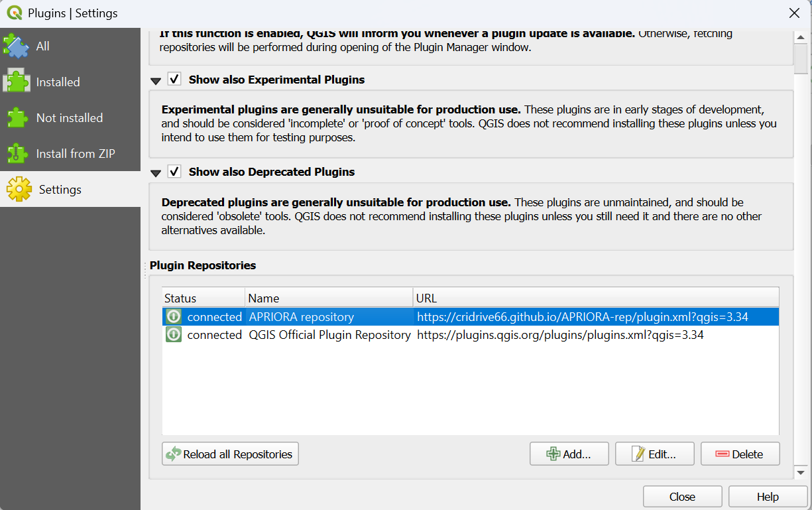
Task: Click the settings panel vertical scrollbar thumb
Action: (x=801, y=58)
